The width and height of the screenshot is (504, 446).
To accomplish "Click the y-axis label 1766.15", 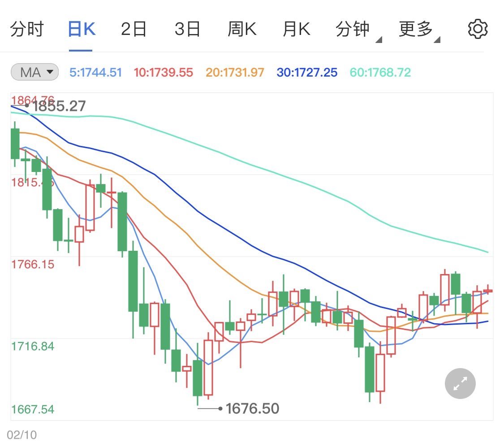I will 33,265.
